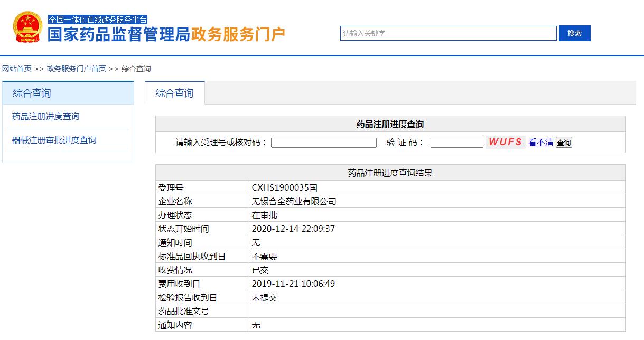Click the 国家药品监督管理局 title text
This screenshot has height=340, width=644.
click(x=119, y=34)
